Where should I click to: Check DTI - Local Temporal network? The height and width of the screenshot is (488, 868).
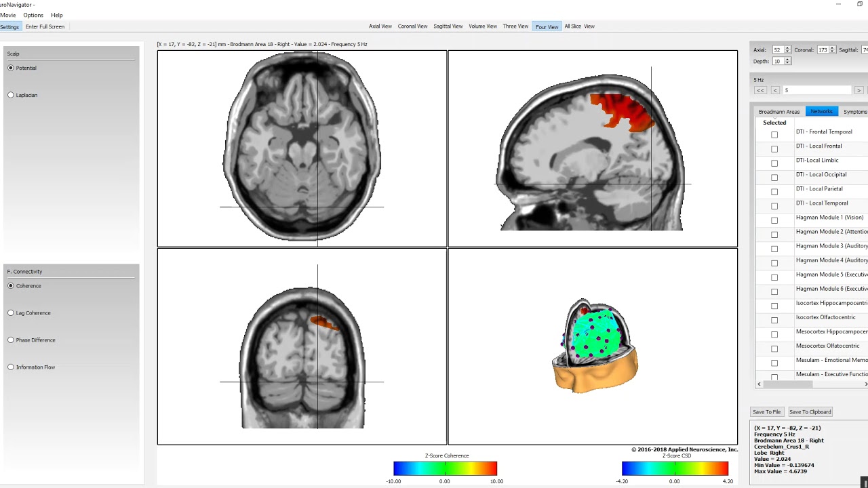tap(774, 206)
